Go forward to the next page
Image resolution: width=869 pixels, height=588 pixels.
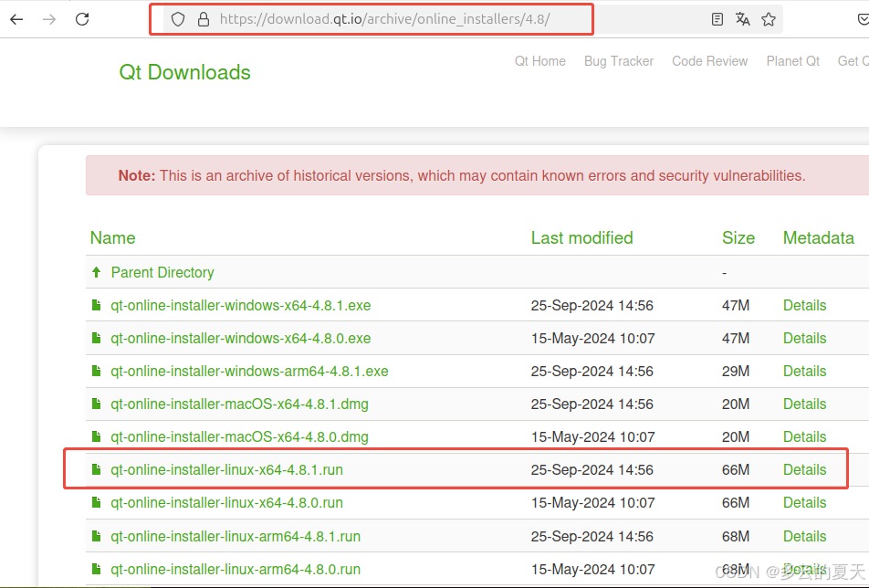click(x=49, y=19)
